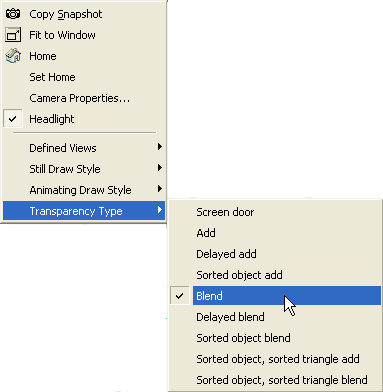Select Sorted object, sorted triangle blend
The height and width of the screenshot is (392, 383).
[x=275, y=380]
